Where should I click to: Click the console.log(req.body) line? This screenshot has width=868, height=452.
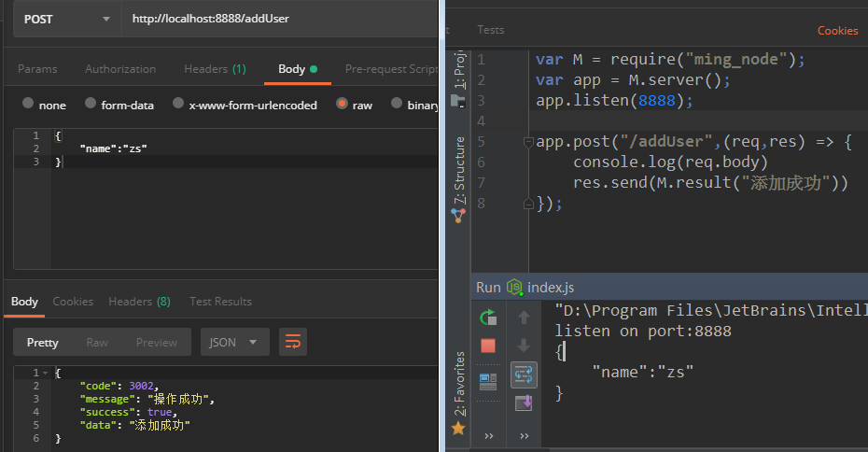(670, 162)
